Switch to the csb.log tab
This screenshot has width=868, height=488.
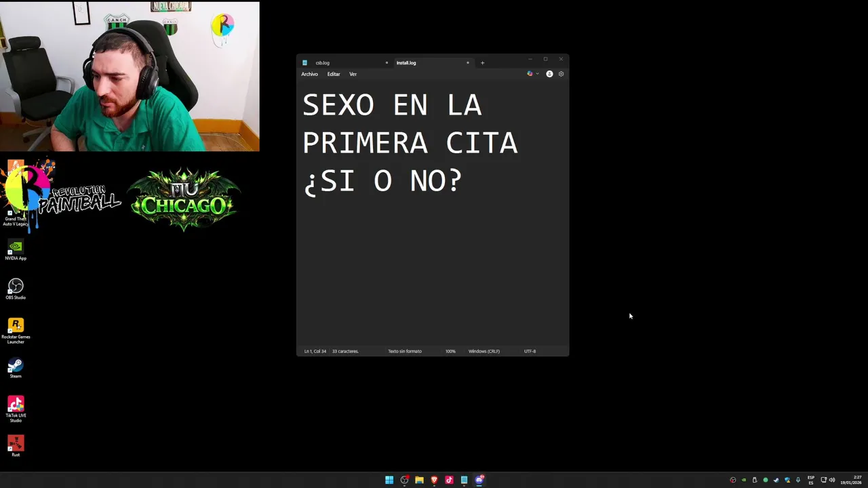pyautogui.click(x=345, y=63)
